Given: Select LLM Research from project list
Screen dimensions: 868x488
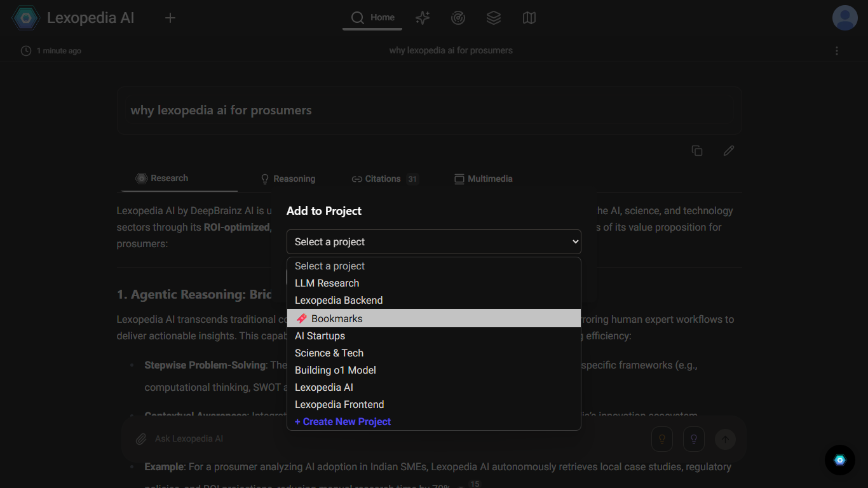Looking at the screenshot, I should click(x=434, y=283).
